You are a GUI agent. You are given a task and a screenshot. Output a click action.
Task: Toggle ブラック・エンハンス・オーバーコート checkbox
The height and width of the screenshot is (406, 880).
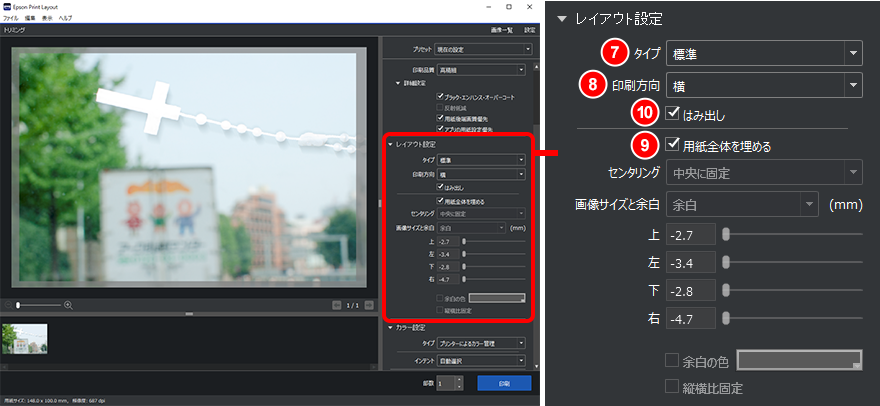440,95
